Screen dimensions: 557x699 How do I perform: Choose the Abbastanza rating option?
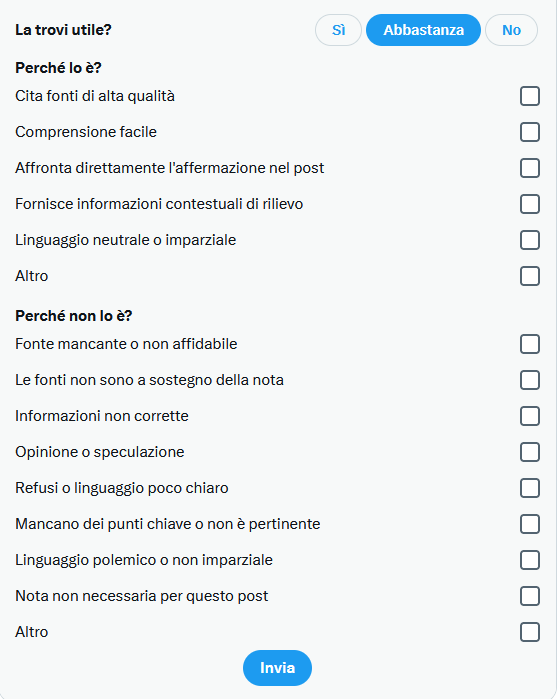(x=423, y=30)
